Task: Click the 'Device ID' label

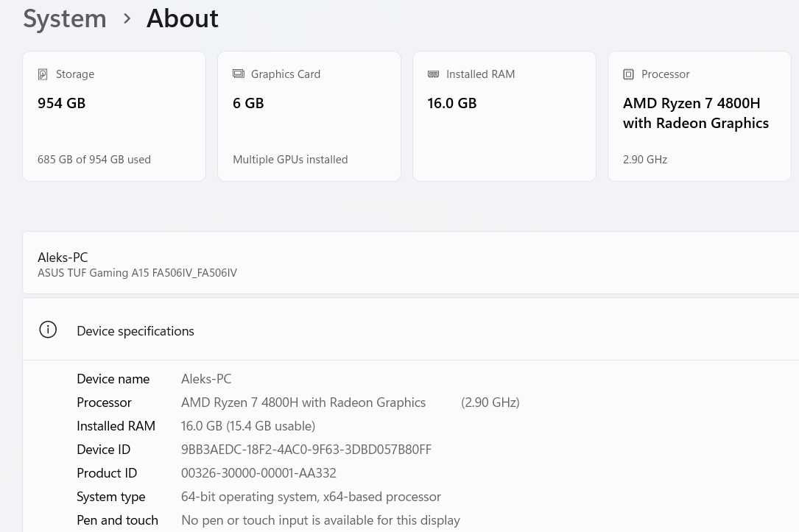Action: 103,450
